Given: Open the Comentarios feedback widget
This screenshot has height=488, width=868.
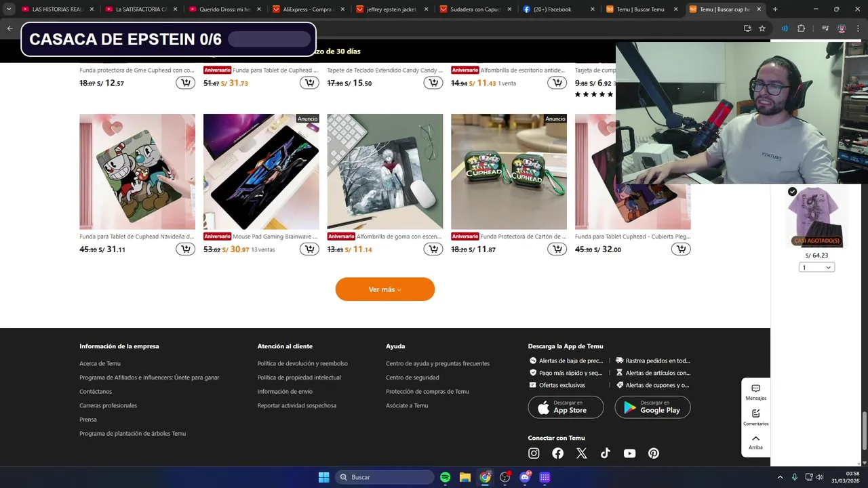Looking at the screenshot, I should tap(755, 418).
